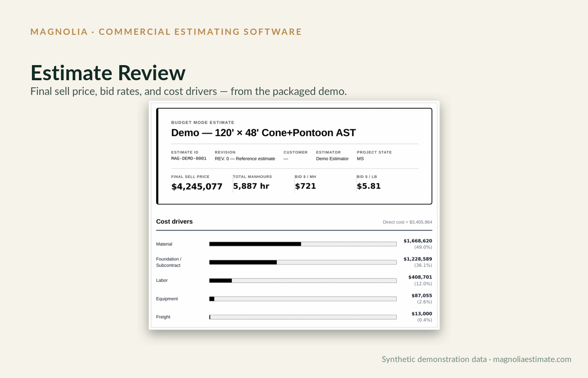Click the 'BUDGET MODE ESTIMATE' label
The width and height of the screenshot is (588, 378).
[x=203, y=123]
